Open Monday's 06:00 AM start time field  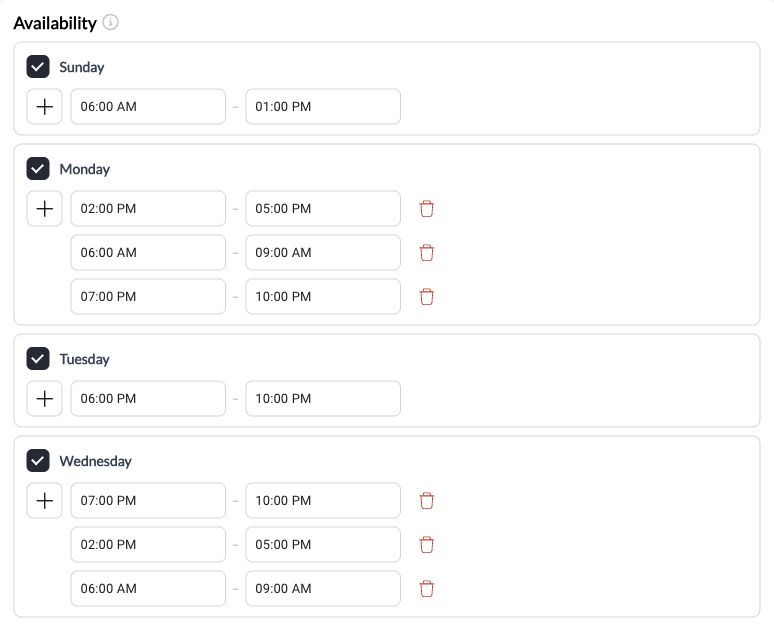click(x=148, y=252)
